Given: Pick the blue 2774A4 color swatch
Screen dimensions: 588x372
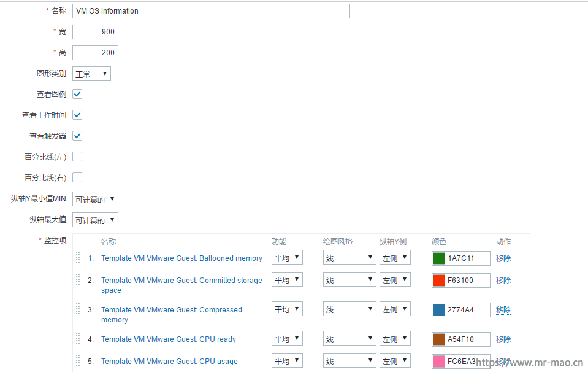Looking at the screenshot, I should tap(439, 309).
